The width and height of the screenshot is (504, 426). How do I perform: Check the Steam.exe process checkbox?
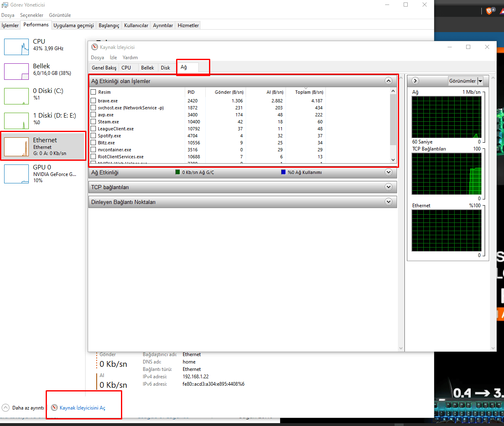pos(93,122)
